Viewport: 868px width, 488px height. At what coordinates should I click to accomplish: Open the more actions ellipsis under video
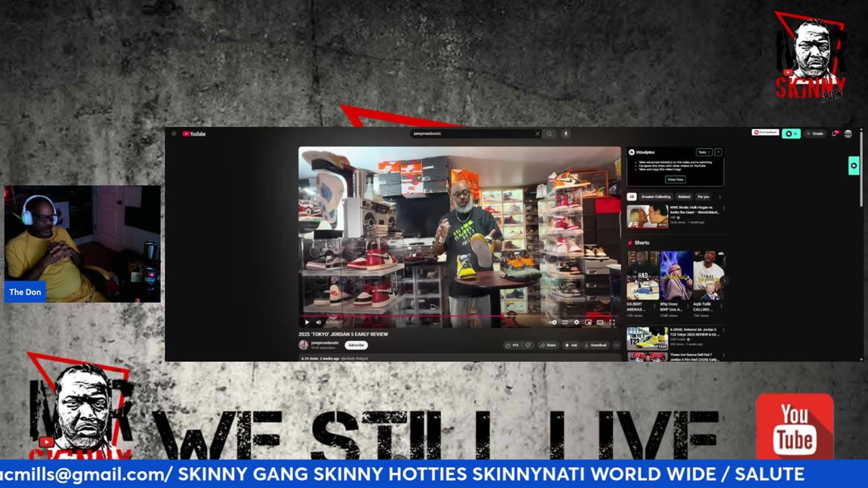point(616,345)
